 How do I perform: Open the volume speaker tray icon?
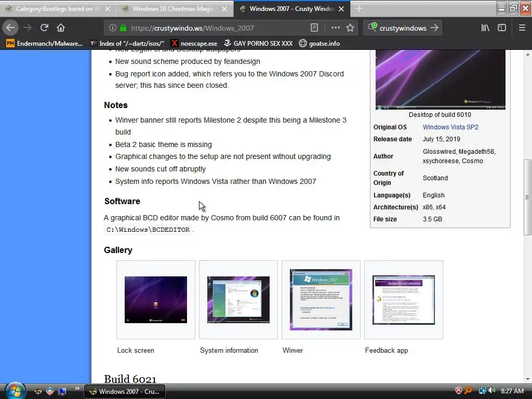[x=491, y=391]
